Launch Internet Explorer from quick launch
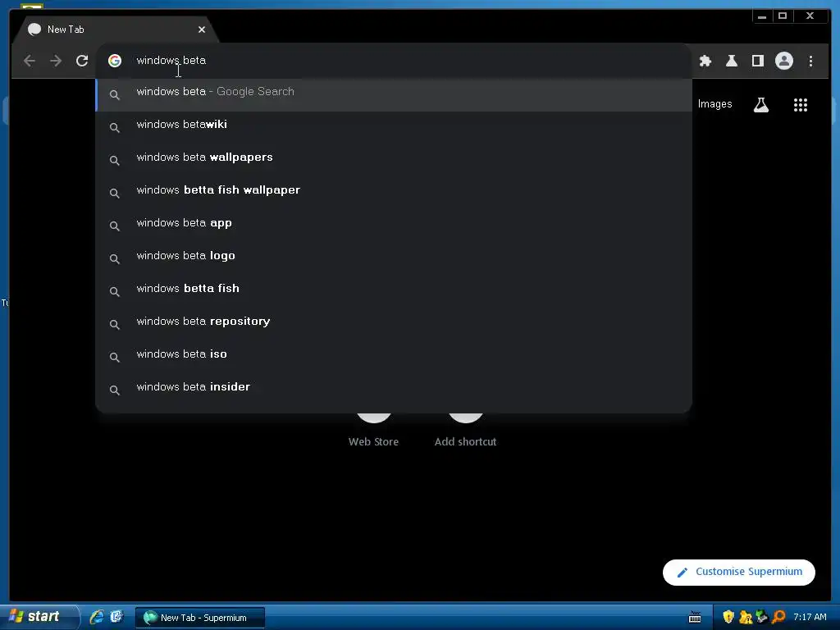Image resolution: width=840 pixels, height=630 pixels. click(97, 617)
